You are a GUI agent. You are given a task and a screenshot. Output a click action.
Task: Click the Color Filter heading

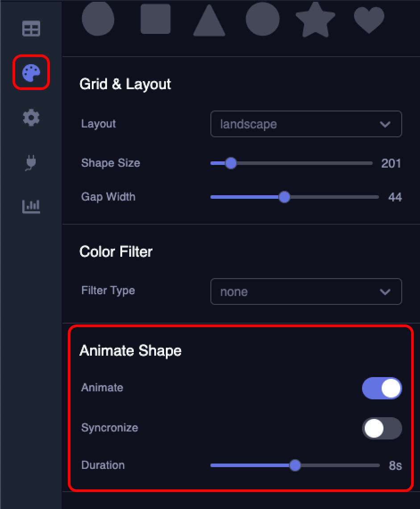[x=115, y=252]
